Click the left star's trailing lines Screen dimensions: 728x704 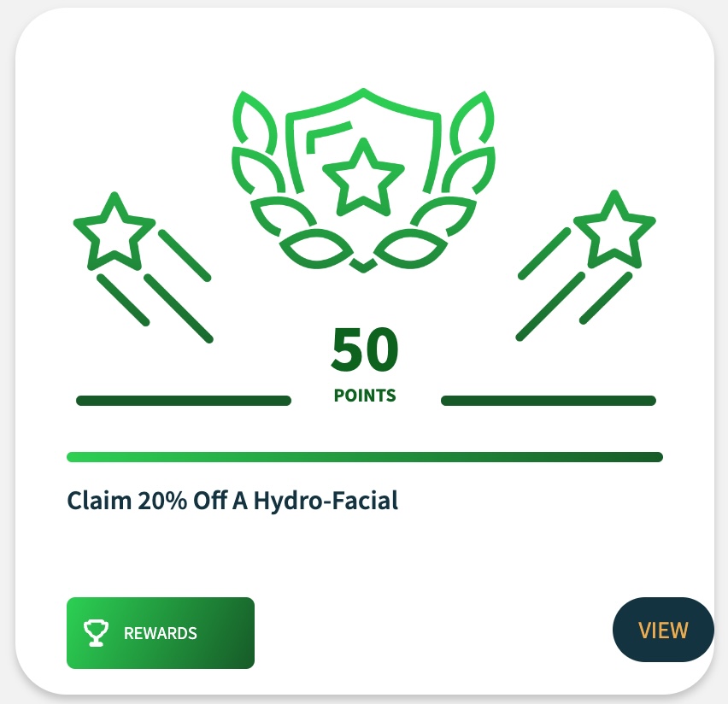[x=155, y=285]
